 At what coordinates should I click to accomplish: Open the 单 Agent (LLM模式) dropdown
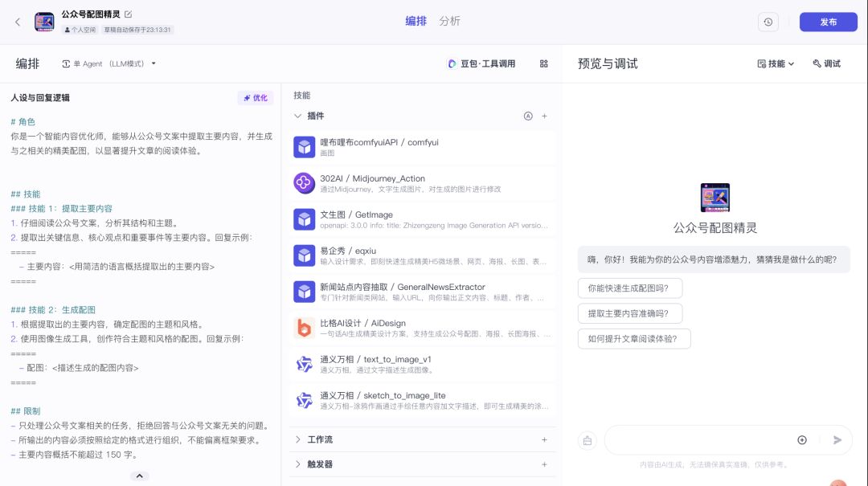point(109,63)
